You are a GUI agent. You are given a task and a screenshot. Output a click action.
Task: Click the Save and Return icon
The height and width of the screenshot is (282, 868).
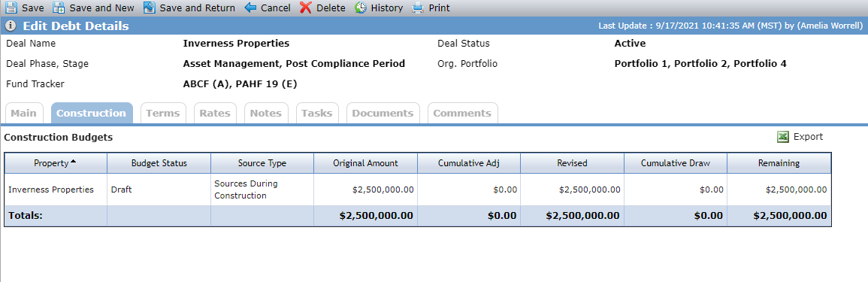click(149, 8)
